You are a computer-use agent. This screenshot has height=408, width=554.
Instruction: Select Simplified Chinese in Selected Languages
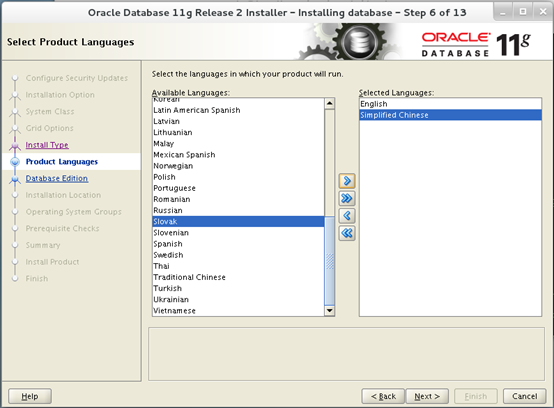coord(450,115)
